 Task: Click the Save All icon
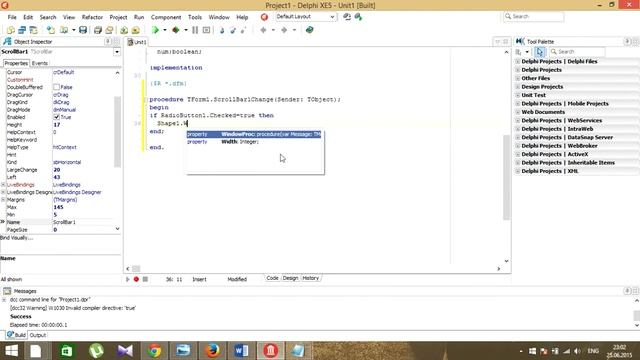point(98,30)
